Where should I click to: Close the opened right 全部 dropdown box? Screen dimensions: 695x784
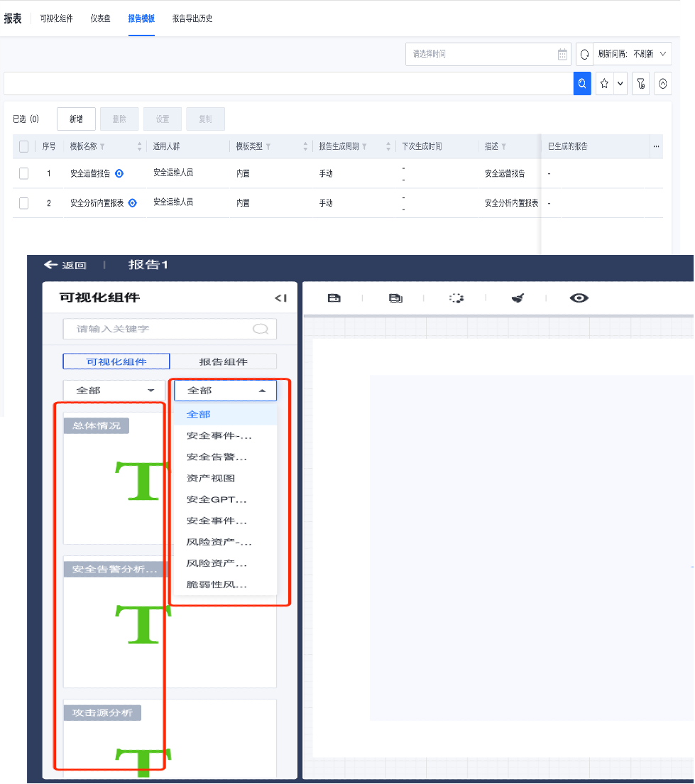[225, 391]
